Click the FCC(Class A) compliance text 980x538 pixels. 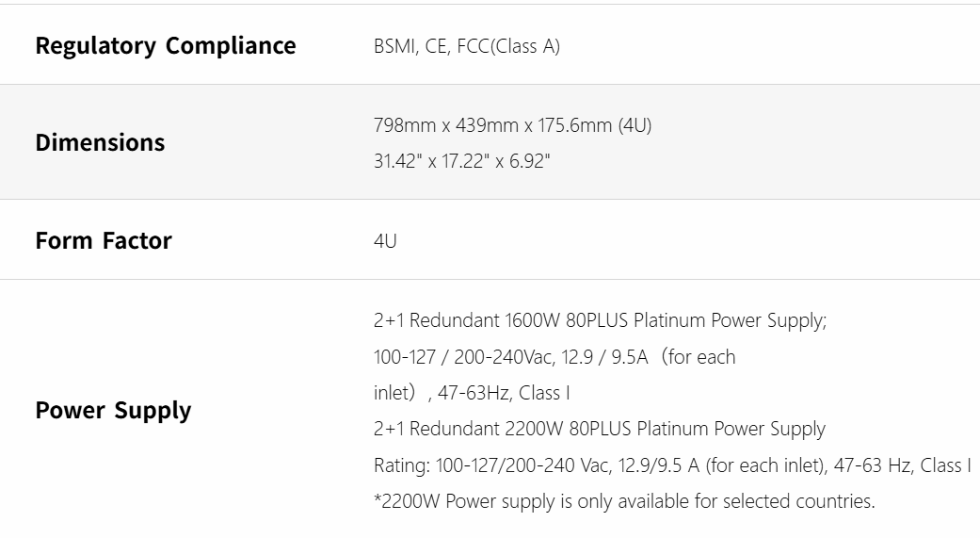508,46
